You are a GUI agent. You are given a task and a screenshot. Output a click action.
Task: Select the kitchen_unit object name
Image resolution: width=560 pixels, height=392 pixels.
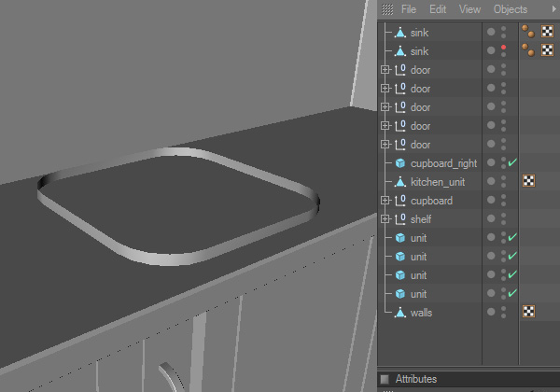click(x=438, y=182)
